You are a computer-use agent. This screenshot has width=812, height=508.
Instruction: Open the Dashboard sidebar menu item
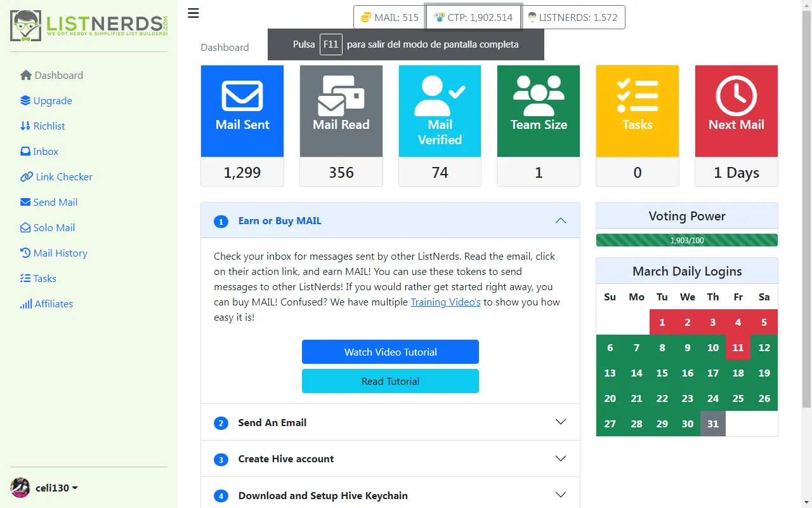[52, 75]
